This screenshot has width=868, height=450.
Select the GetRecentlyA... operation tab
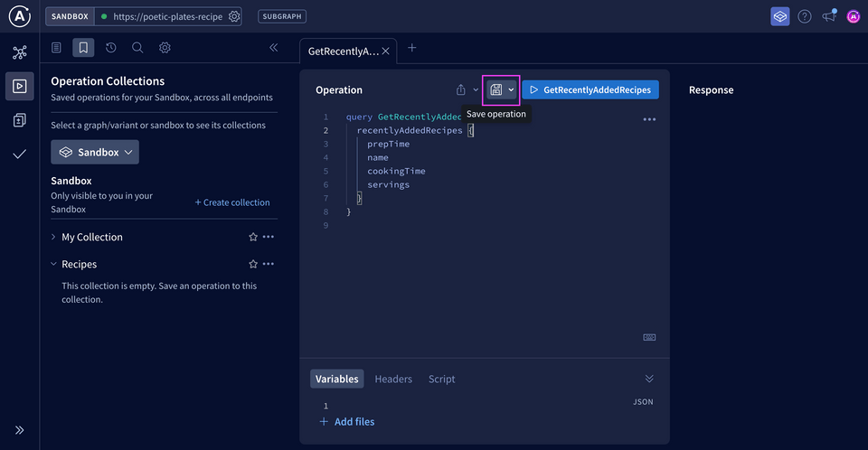[x=344, y=52]
